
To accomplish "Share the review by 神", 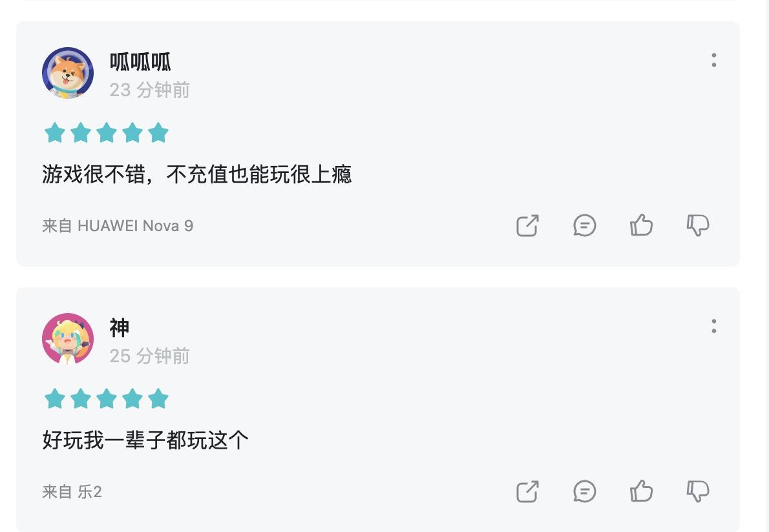I will pos(527,491).
